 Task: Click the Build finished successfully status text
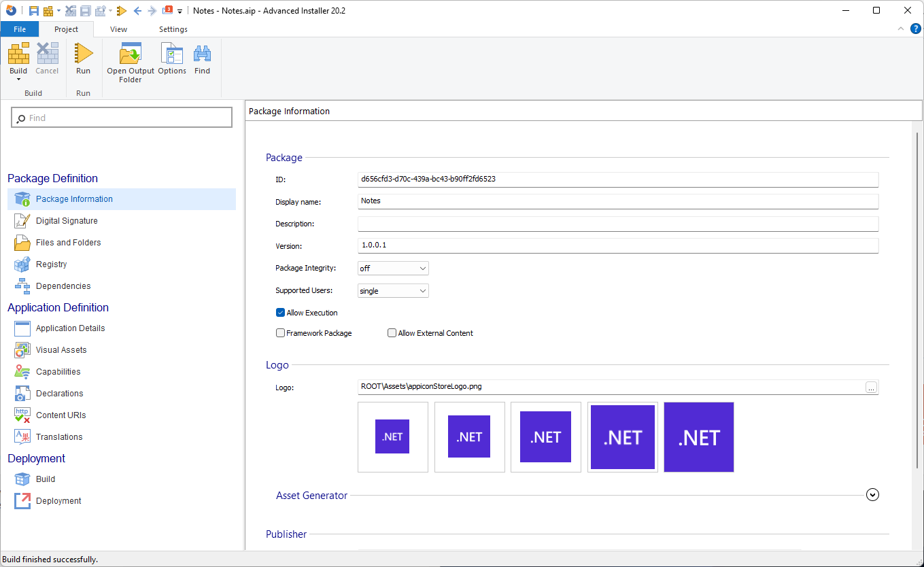point(50,560)
